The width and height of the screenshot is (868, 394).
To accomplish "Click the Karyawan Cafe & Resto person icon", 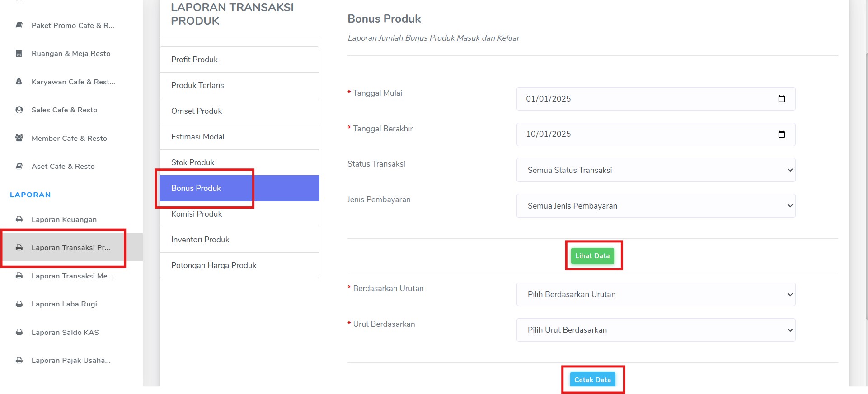I will click(x=19, y=82).
